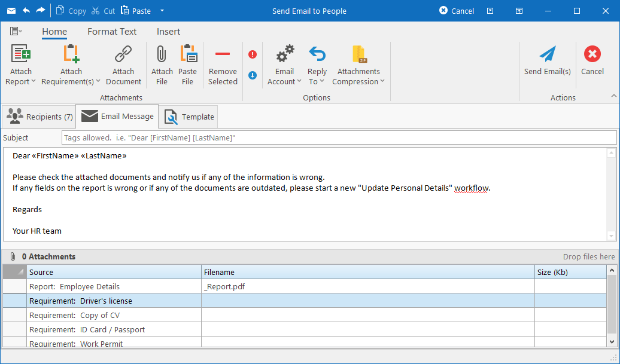Viewport: 620px width, 364px height.
Task: Open Email Account dropdown
Action: click(x=285, y=65)
